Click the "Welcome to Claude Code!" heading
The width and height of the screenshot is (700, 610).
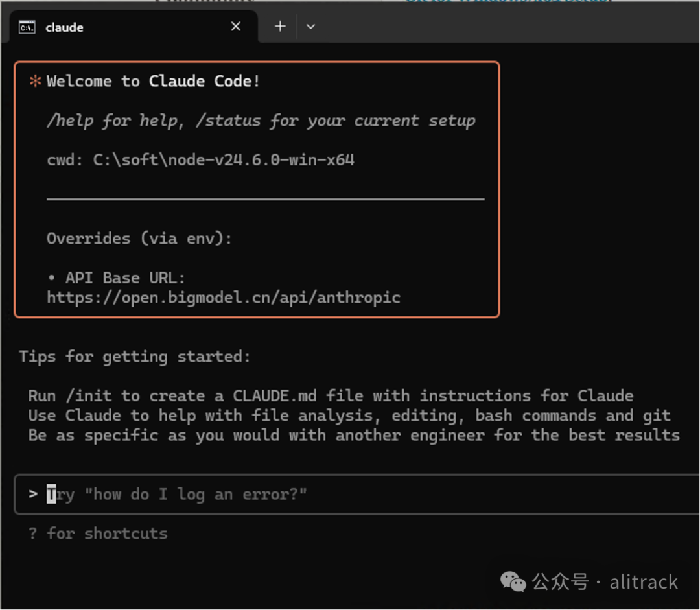[153, 81]
